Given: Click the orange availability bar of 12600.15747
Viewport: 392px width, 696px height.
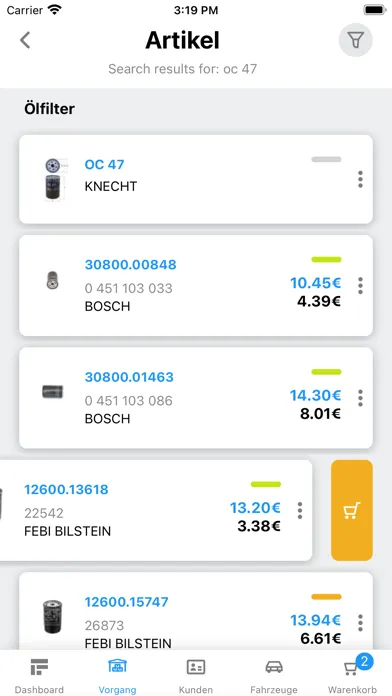Looking at the screenshot, I should (326, 597).
